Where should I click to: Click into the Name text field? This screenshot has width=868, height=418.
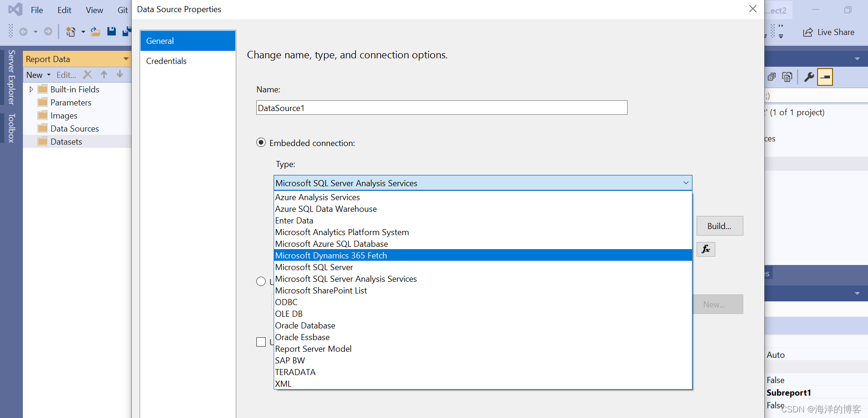[442, 108]
